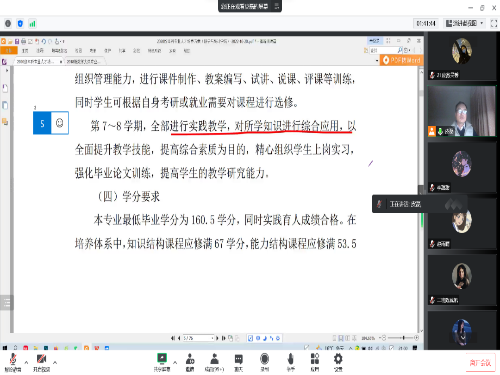Open the members management icon
500x375 pixels.
[x=214, y=362]
